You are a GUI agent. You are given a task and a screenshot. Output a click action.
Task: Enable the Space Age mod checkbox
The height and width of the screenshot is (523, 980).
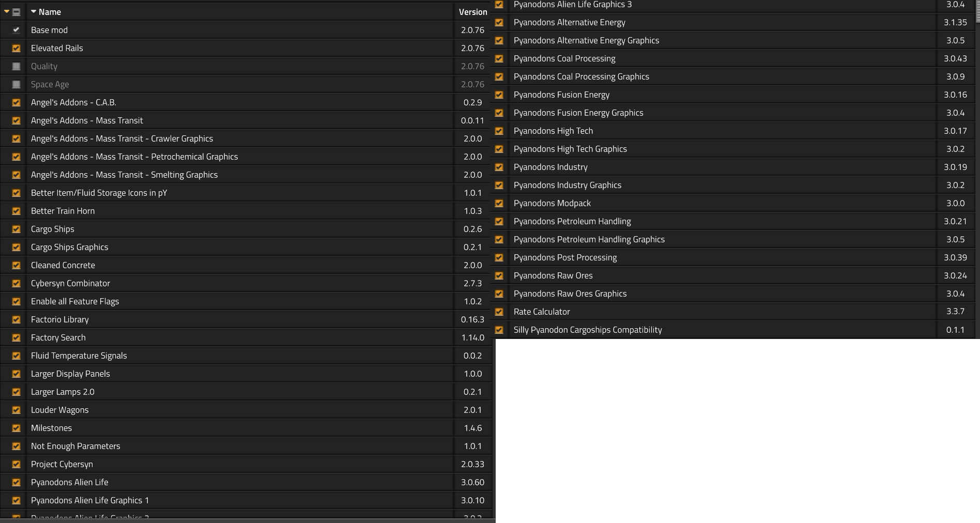coord(17,84)
